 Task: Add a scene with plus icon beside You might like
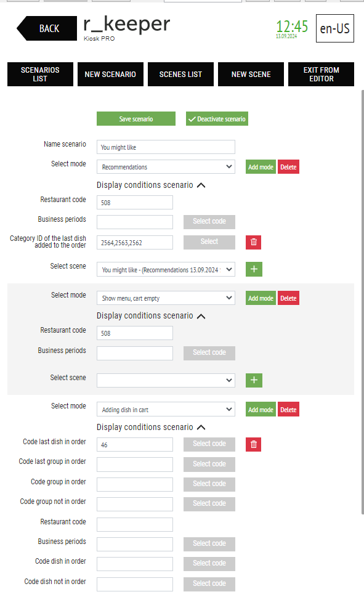[254, 269]
